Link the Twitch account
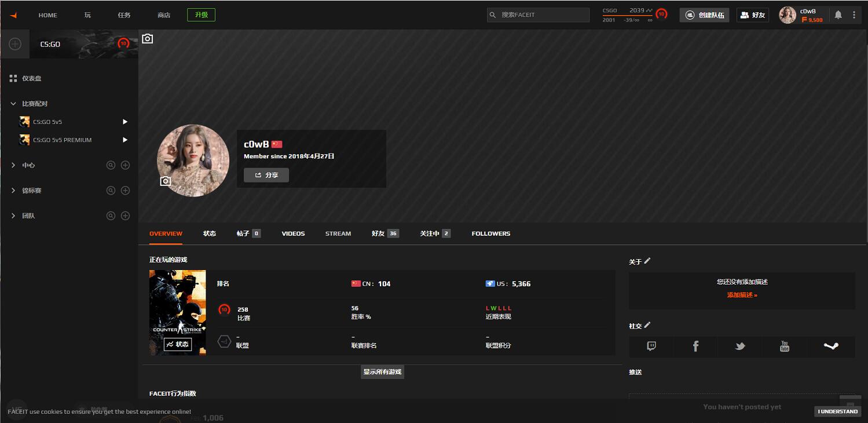Viewport: 868px width, 423px height. [651, 347]
